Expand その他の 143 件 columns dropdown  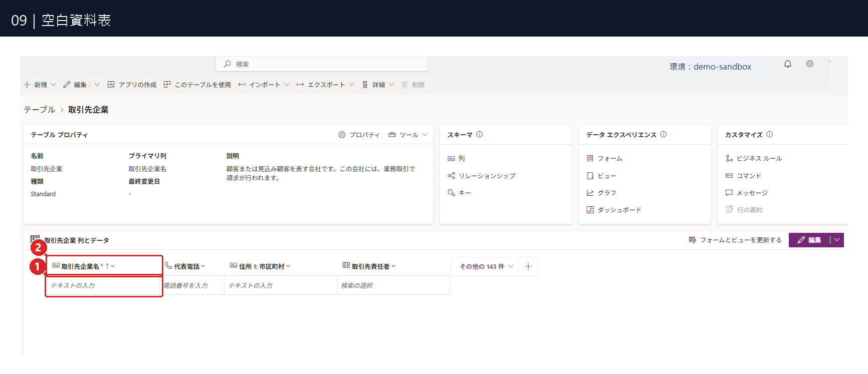511,266
